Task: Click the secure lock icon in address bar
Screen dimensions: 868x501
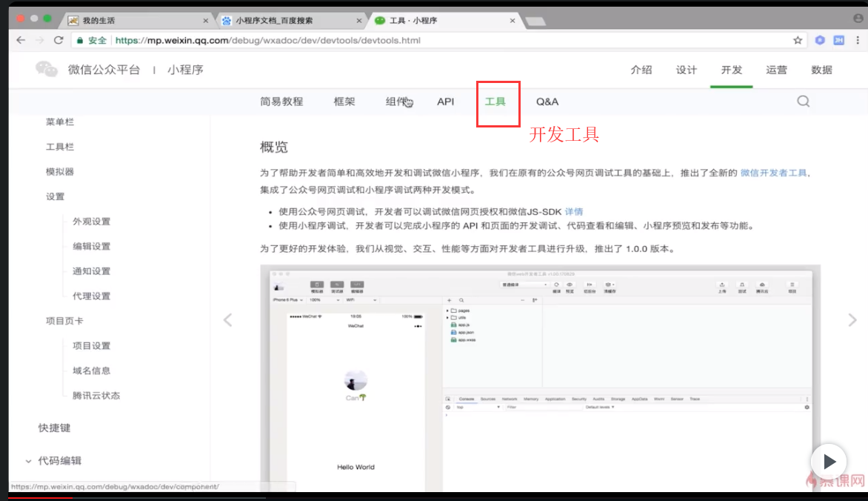Action: click(80, 41)
